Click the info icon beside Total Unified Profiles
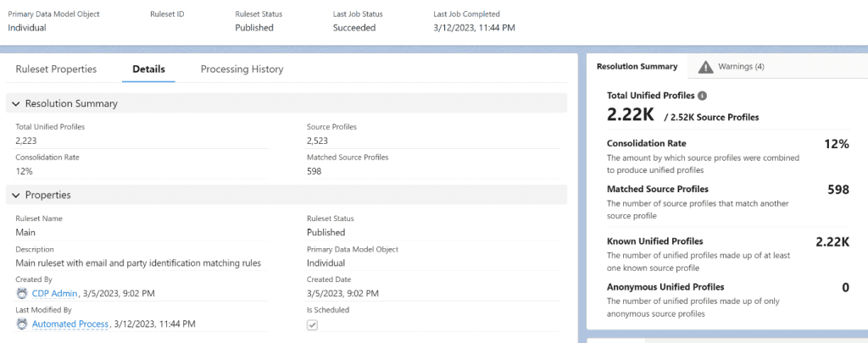 pyautogui.click(x=703, y=96)
